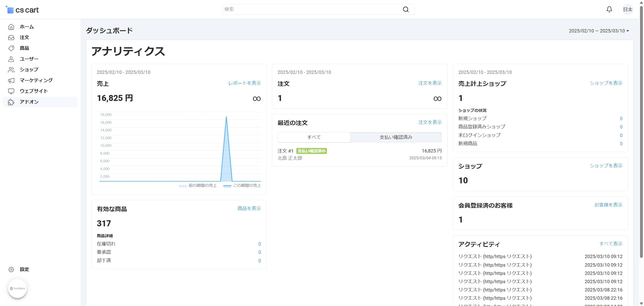
Task: Open ショップ in the sidebar
Action: pos(40,70)
